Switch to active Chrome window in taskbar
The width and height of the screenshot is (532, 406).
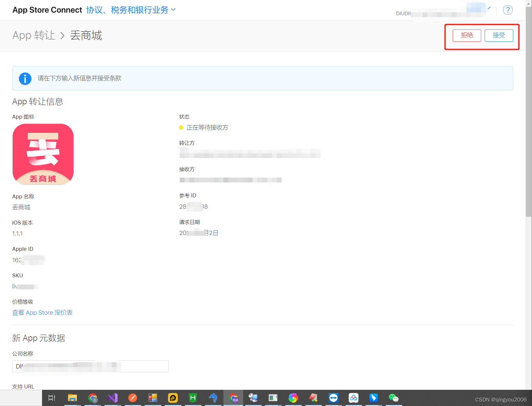tap(233, 398)
